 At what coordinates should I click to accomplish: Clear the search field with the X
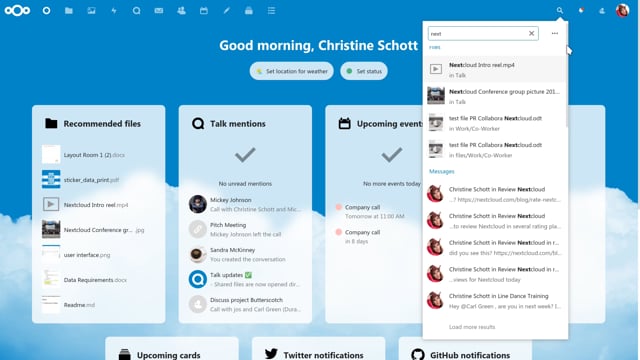click(531, 33)
